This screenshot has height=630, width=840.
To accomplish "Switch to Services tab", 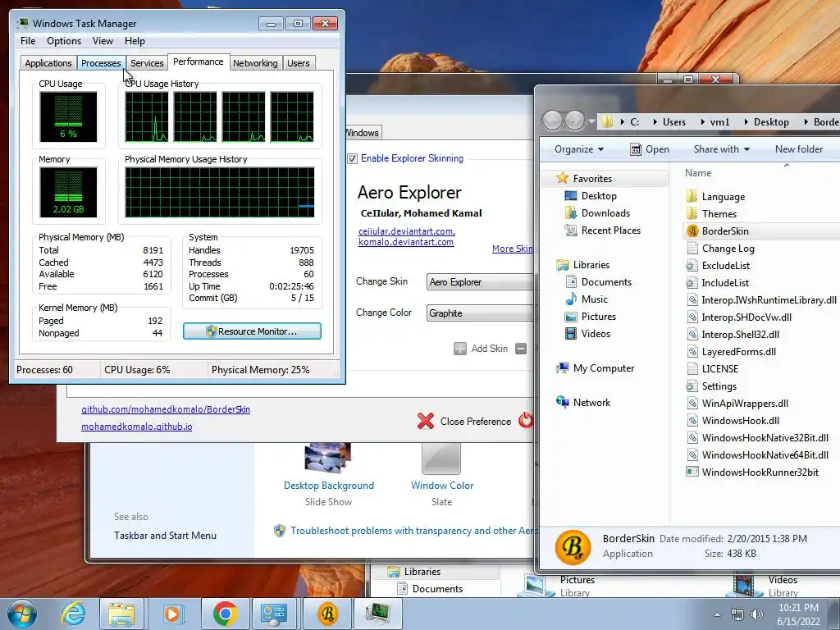I will click(x=147, y=63).
